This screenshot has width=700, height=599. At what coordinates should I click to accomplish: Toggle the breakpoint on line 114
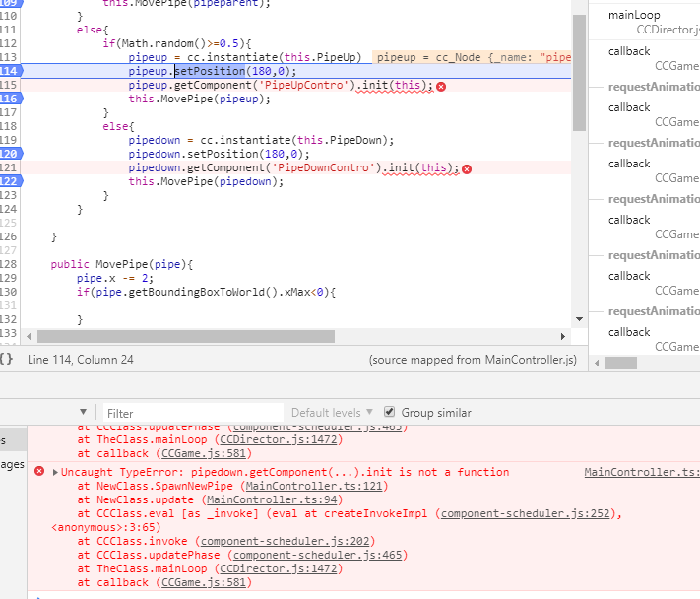[x=11, y=71]
